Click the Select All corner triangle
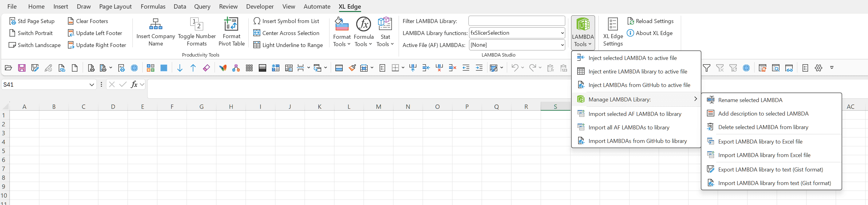 pos(6,107)
